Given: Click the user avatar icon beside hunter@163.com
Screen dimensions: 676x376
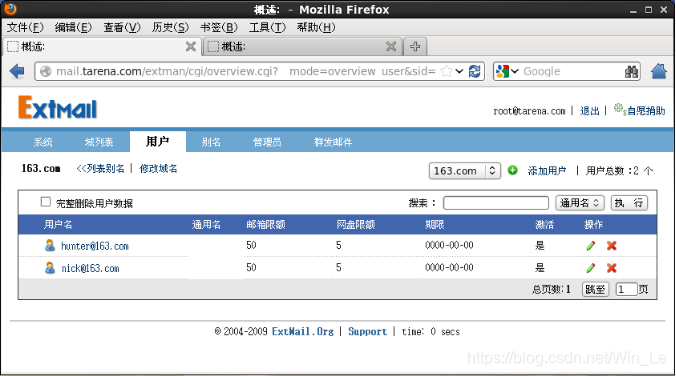Looking at the screenshot, I should point(50,245).
